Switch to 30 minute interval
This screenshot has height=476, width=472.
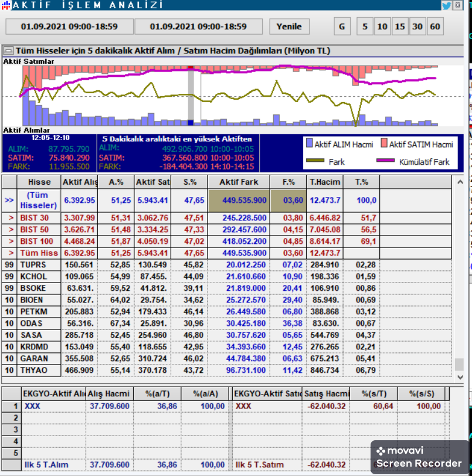tap(417, 27)
